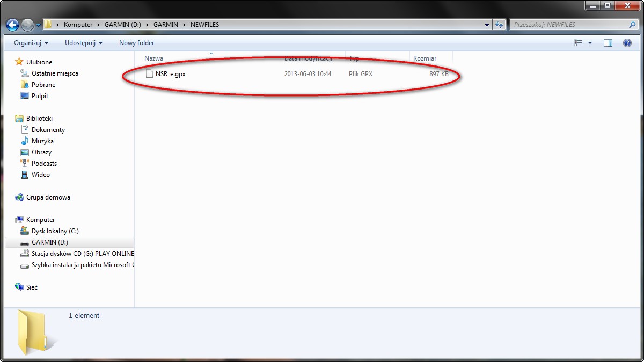644x362 pixels.
Task: Open the Udostępnij menu
Action: 83,43
